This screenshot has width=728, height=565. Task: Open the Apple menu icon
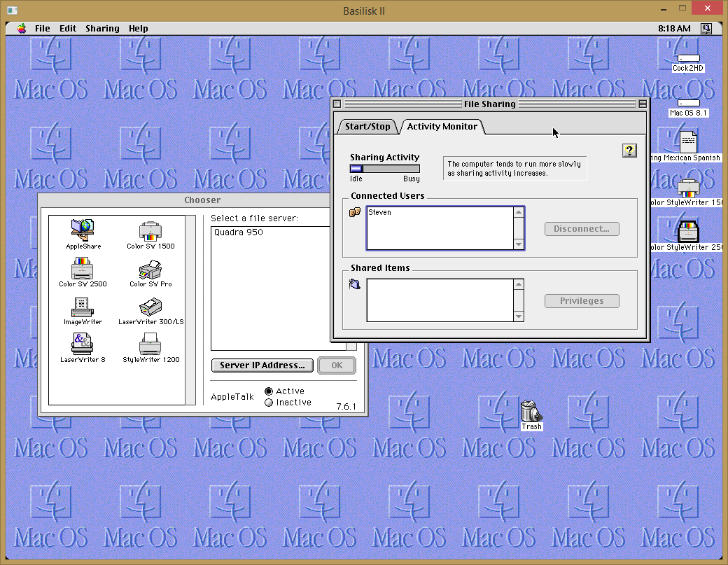(22, 28)
